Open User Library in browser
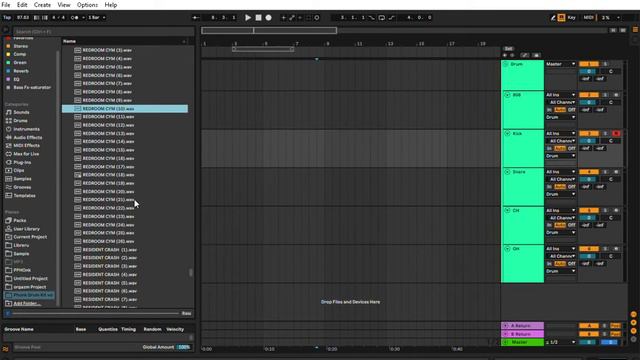 point(27,229)
